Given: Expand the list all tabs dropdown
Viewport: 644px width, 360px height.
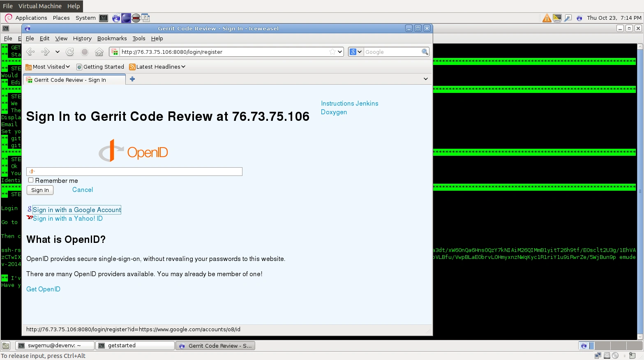Looking at the screenshot, I should tap(426, 79).
